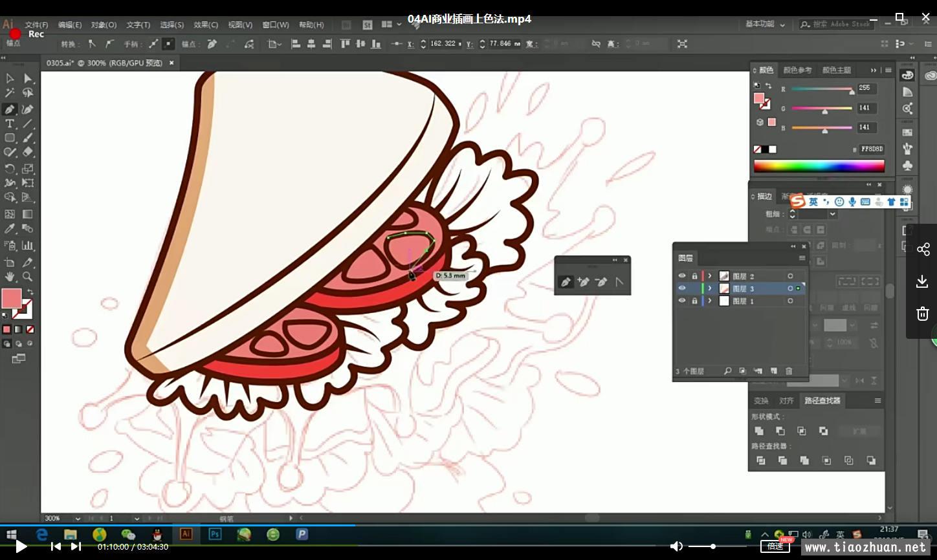Select the Zoom tool
Image resolution: width=937 pixels, height=560 pixels.
pos(28,277)
